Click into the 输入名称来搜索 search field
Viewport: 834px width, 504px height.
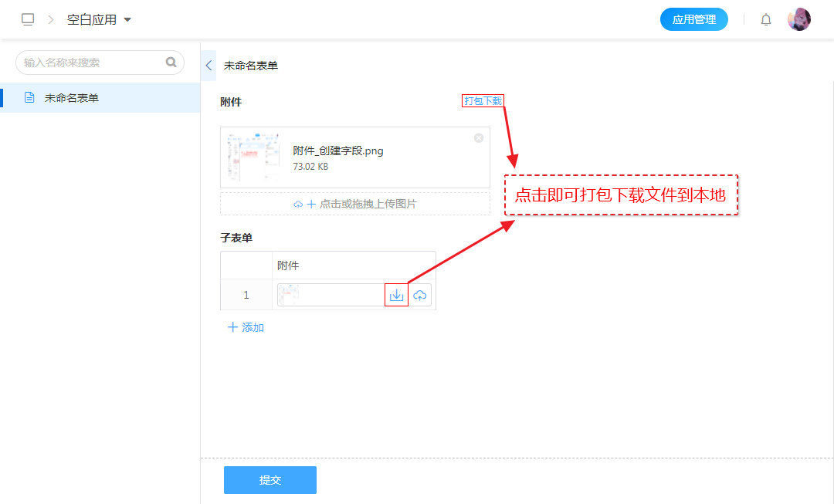pyautogui.click(x=89, y=63)
